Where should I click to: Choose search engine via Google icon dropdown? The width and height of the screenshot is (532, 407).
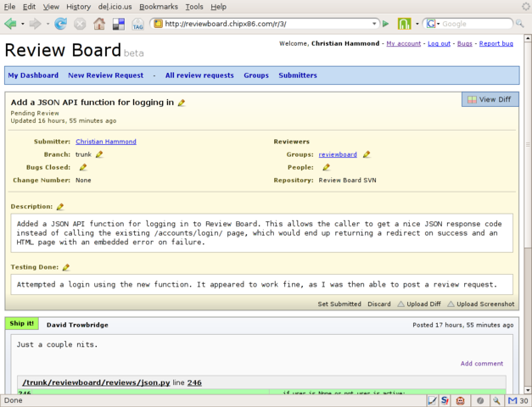coord(433,24)
